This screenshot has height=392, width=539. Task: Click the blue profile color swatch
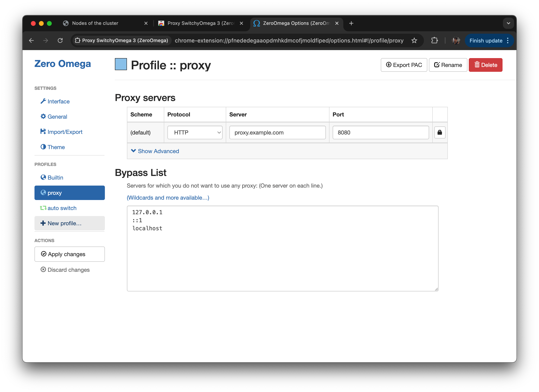121,64
